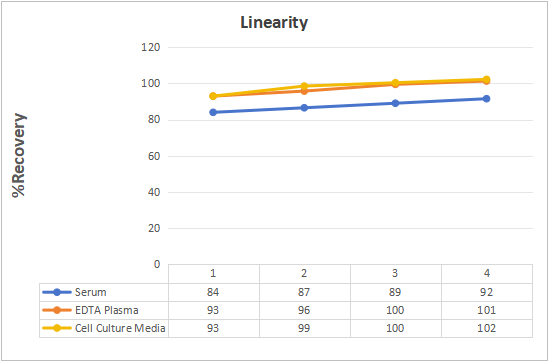Screen dimensions: 548x361
Task: Select the 60 axis label
Action: click(x=154, y=156)
